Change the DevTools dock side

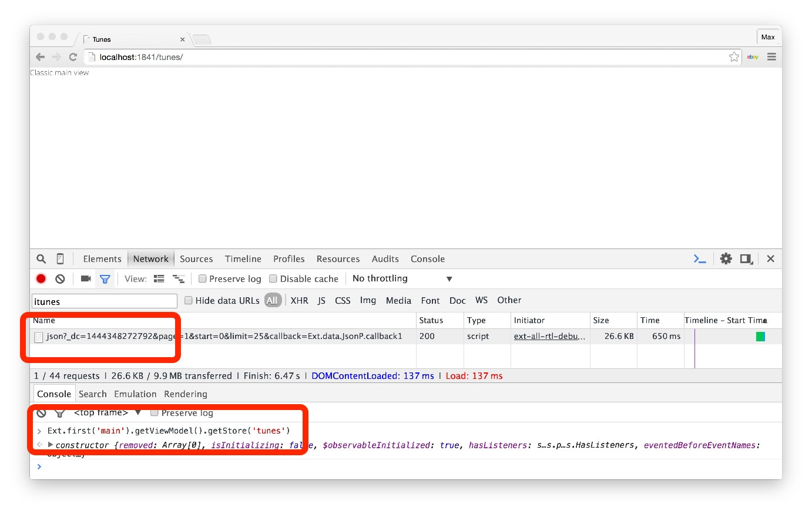click(x=746, y=259)
